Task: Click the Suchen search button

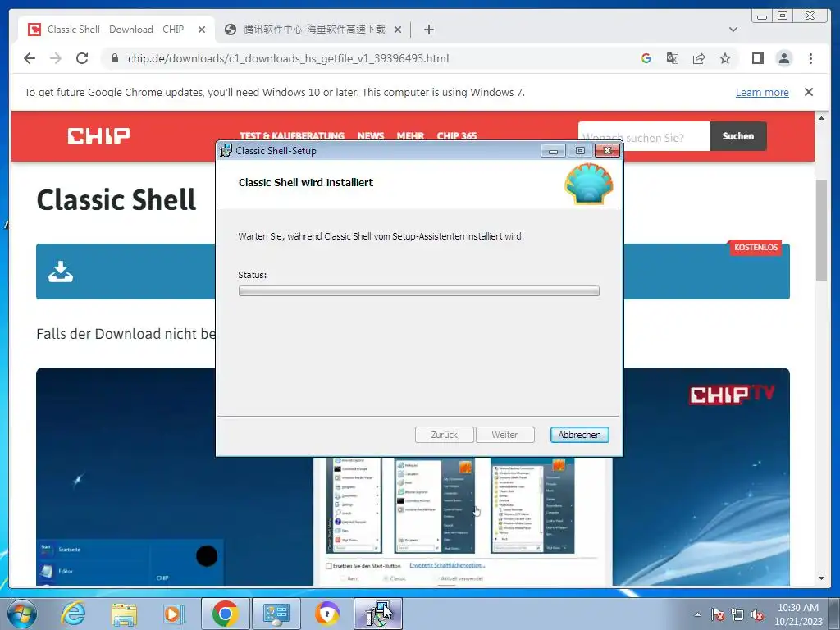Action: [737, 136]
